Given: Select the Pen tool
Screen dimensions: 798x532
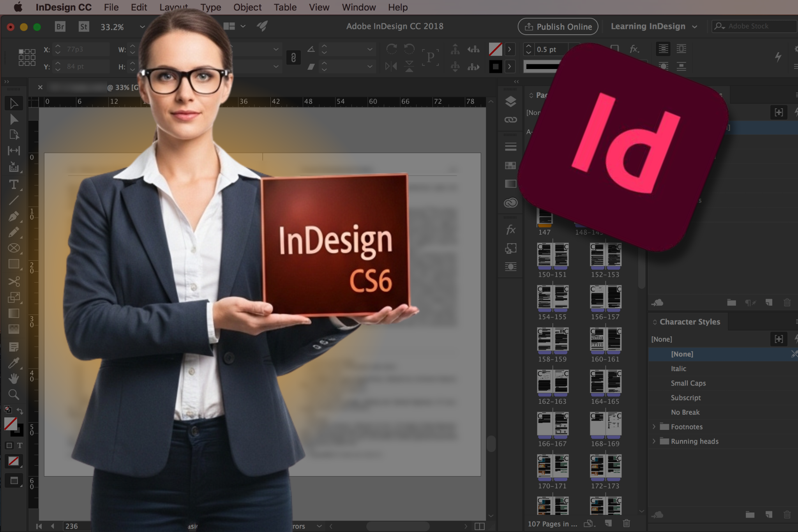Looking at the screenshot, I should [x=14, y=216].
